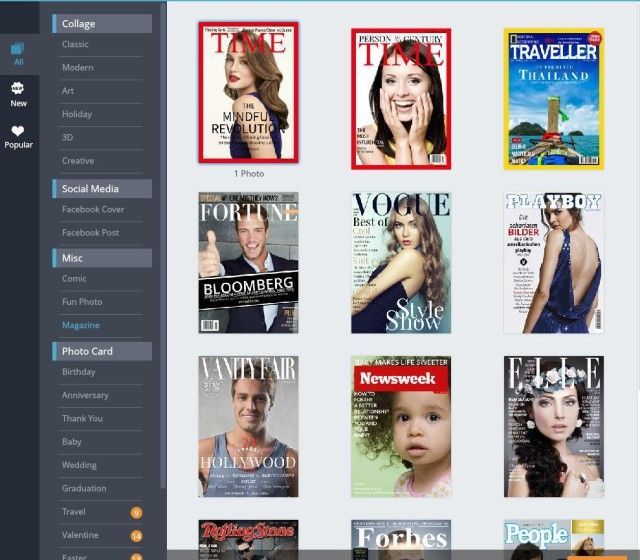Image resolution: width=640 pixels, height=560 pixels.
Task: Open the Popular templates section
Action: pos(18,137)
